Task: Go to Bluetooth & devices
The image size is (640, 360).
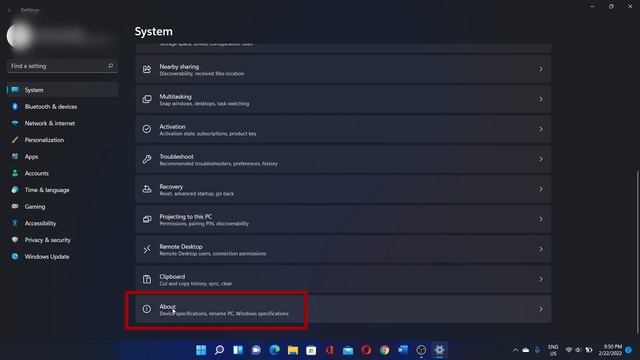Action: pos(62,107)
